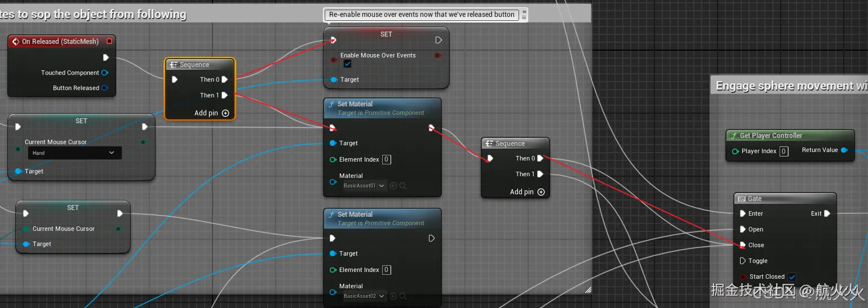Click Return Value pin of Get Player Controller
The height and width of the screenshot is (308, 868).
click(844, 150)
